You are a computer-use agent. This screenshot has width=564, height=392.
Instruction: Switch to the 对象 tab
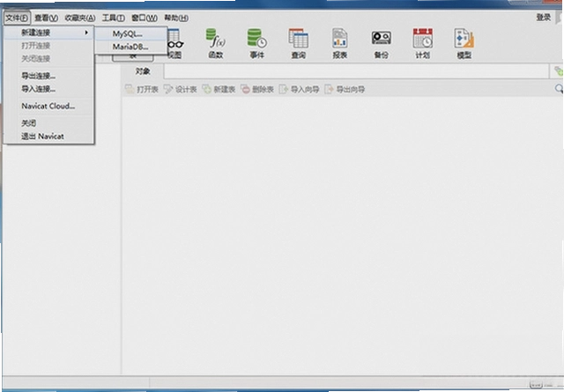[x=143, y=71]
